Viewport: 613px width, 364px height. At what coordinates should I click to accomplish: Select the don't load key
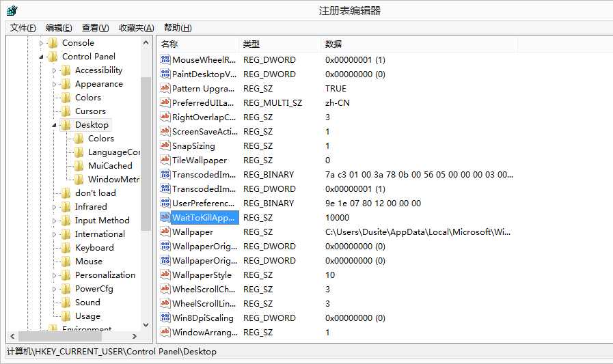click(96, 193)
